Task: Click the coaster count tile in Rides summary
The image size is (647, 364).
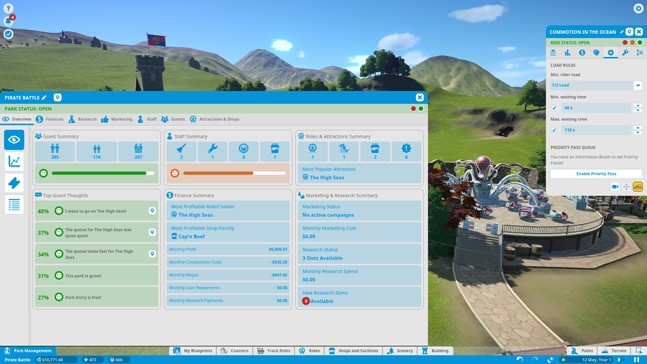Action: (344, 151)
